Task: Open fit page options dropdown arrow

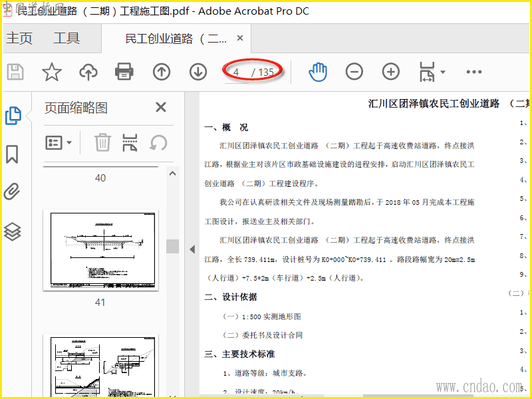Action: pos(443,72)
